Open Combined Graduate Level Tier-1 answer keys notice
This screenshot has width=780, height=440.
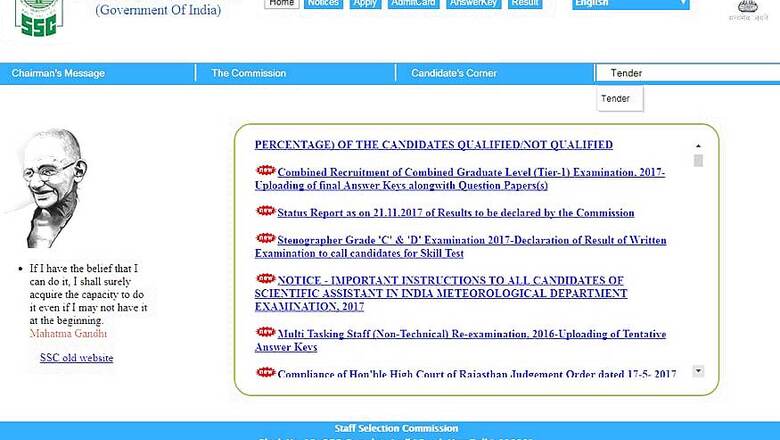pos(460,179)
